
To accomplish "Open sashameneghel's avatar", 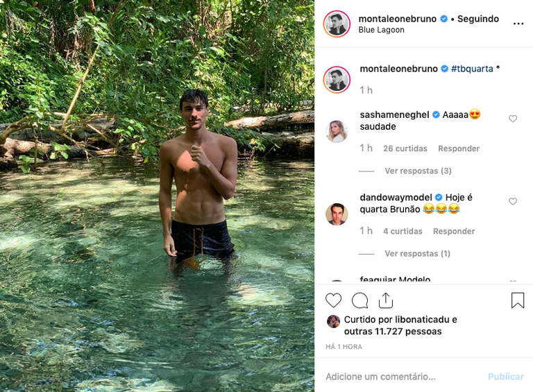I will pos(337,131).
